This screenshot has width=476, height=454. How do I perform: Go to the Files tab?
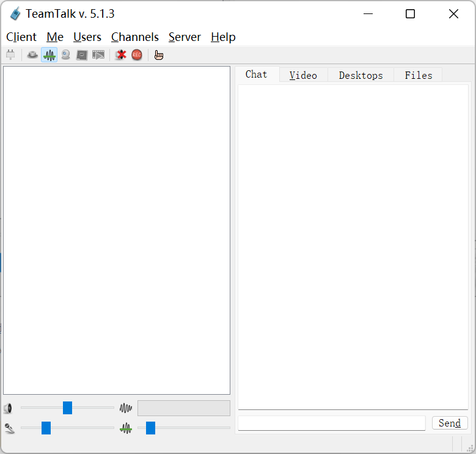click(419, 75)
